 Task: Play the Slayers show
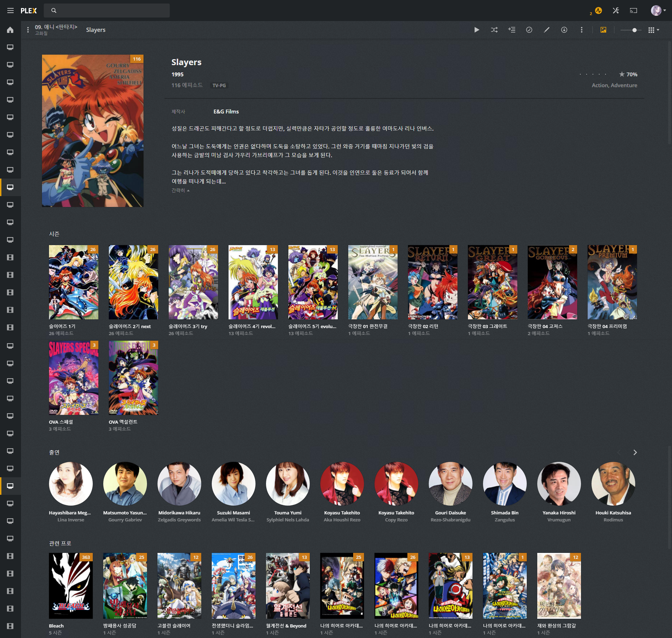pos(477,30)
